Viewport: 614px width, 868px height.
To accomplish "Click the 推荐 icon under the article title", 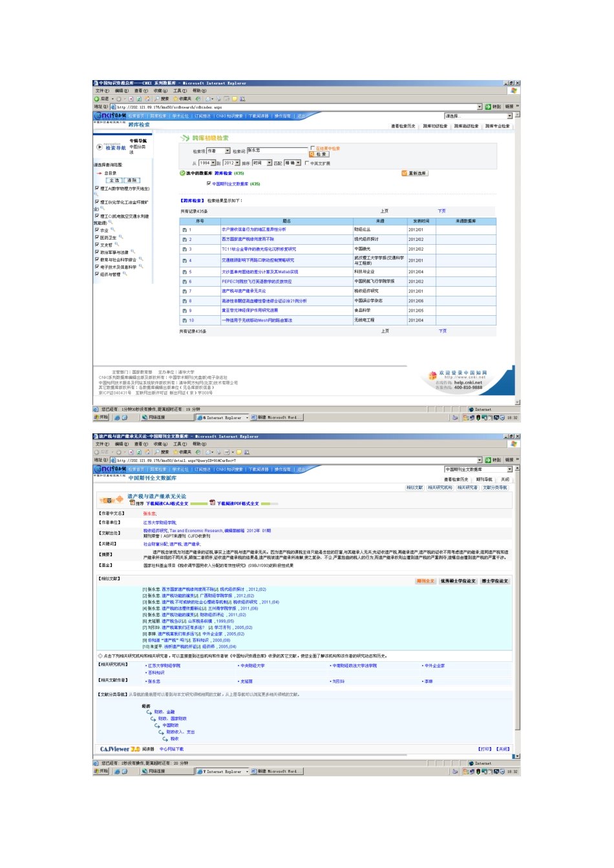I will 132,502.
